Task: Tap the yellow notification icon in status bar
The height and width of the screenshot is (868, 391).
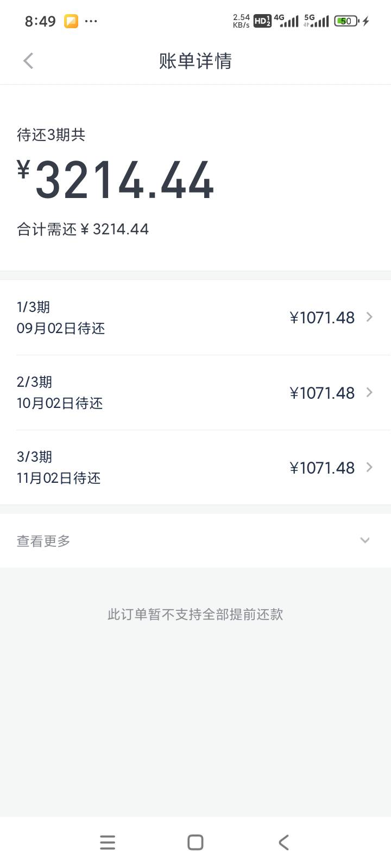Action: tap(71, 21)
